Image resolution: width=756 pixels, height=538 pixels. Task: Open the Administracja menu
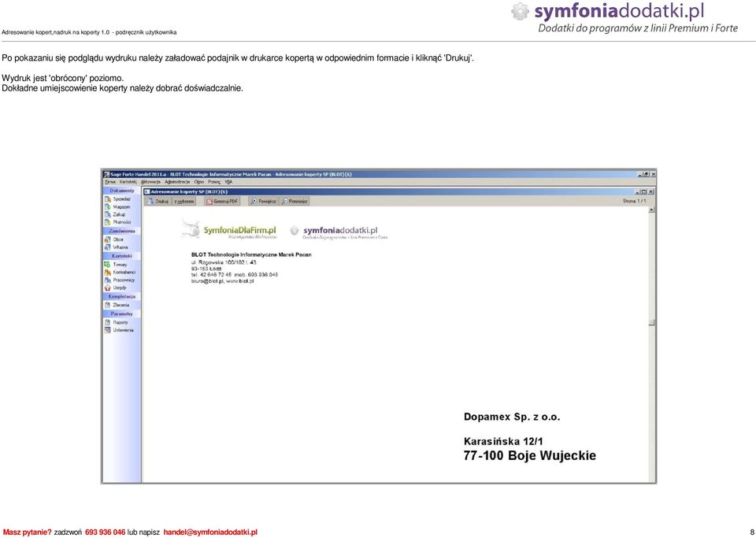tap(177, 182)
